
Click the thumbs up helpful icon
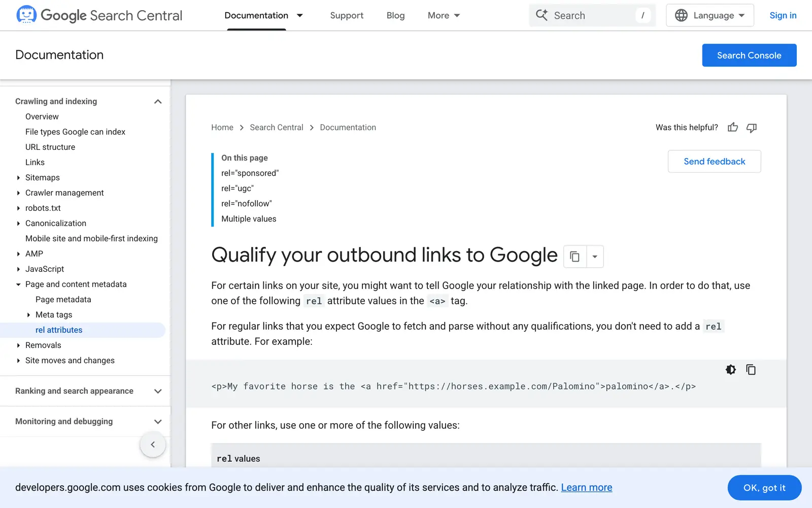732,128
